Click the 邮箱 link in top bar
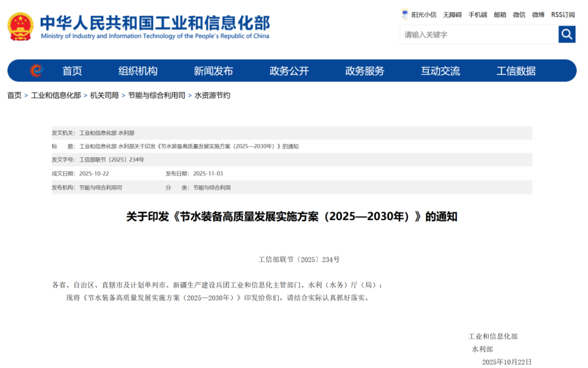Image resolution: width=588 pixels, height=368 pixels. coord(500,15)
